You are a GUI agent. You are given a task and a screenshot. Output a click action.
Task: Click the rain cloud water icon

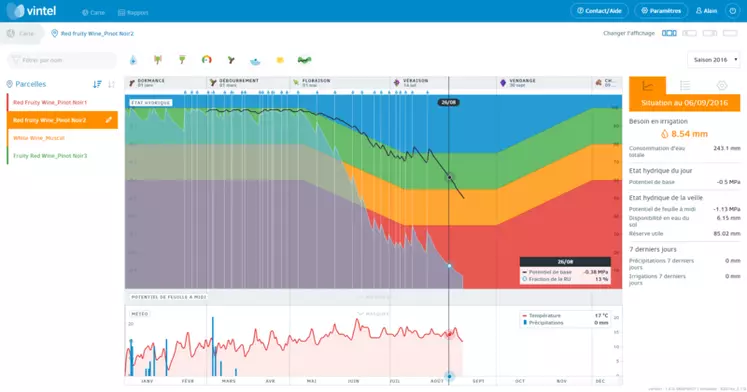tap(255, 61)
